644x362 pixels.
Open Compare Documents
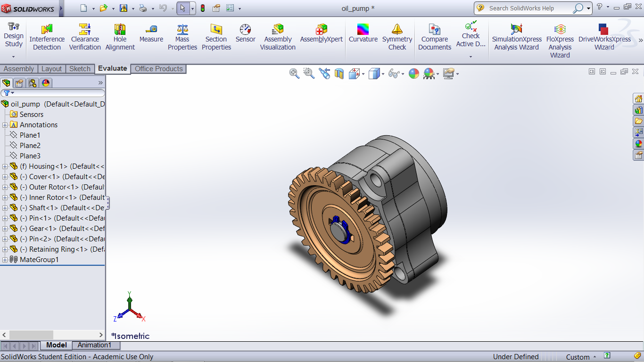pos(435,37)
